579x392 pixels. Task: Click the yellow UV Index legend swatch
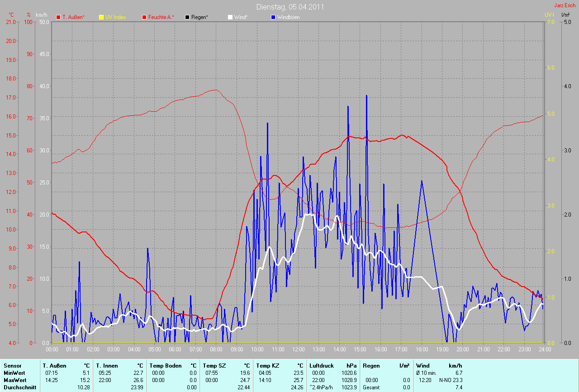[x=101, y=17]
